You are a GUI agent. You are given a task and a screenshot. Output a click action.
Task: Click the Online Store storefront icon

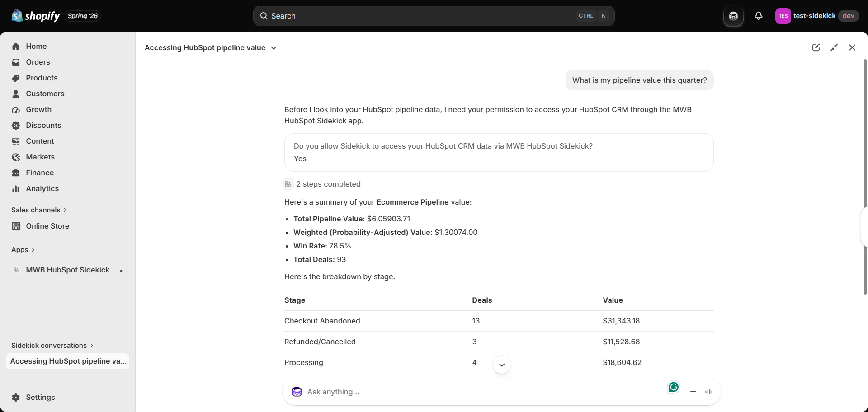pyautogui.click(x=16, y=226)
